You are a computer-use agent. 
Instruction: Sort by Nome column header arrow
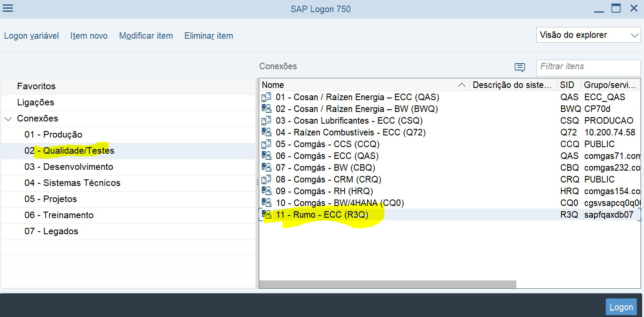tap(462, 85)
